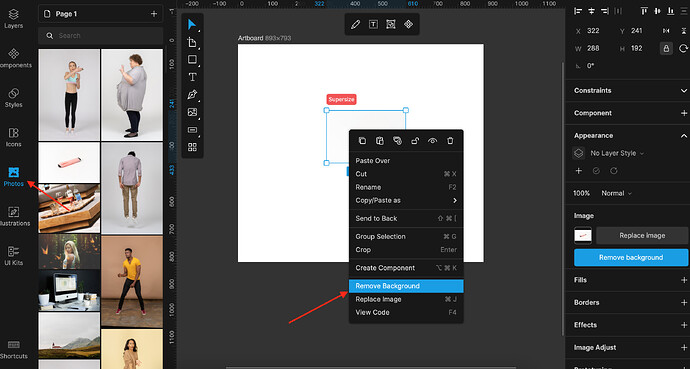Click the blue Remove background button
This screenshot has width=690, height=369.
click(631, 258)
